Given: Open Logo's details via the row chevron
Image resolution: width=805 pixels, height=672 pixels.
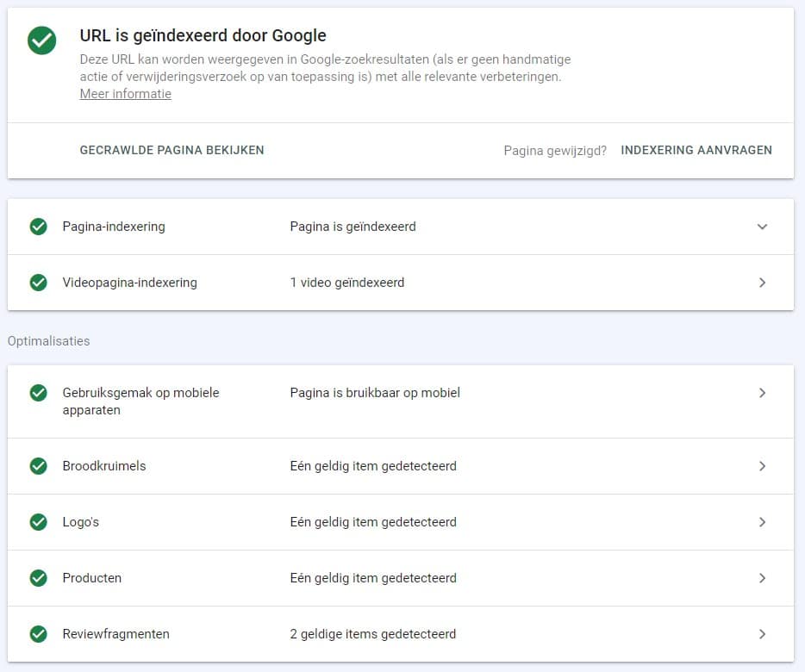Looking at the screenshot, I should 763,522.
